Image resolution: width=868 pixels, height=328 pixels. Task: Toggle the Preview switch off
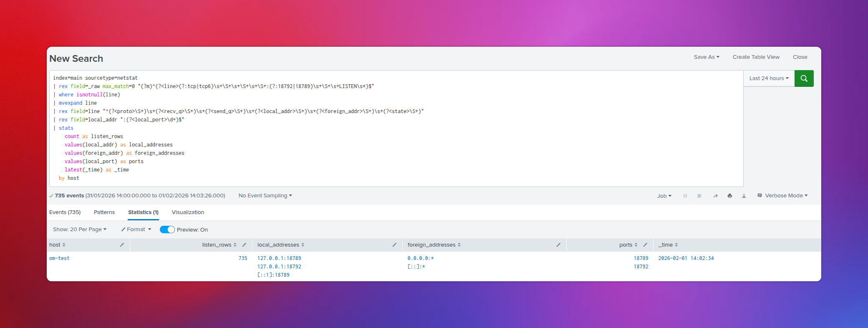pos(167,230)
